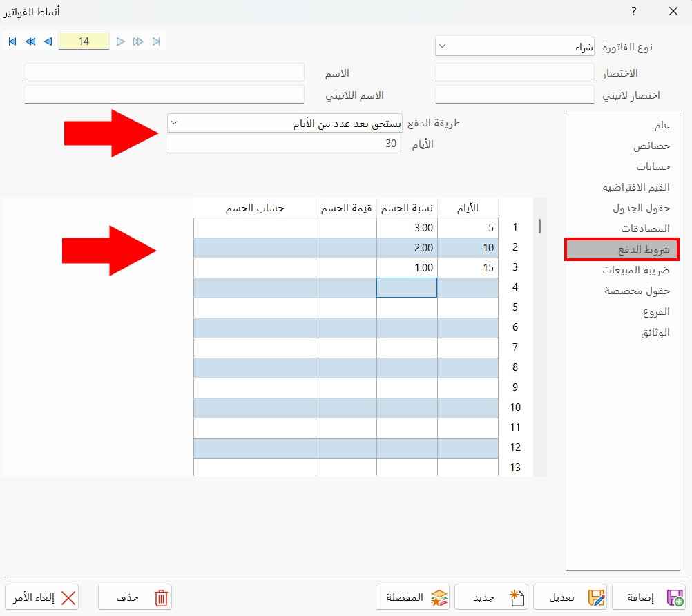Click the اختصار لاتيني input field
The height and width of the screenshot is (616, 692).
pyautogui.click(x=515, y=95)
